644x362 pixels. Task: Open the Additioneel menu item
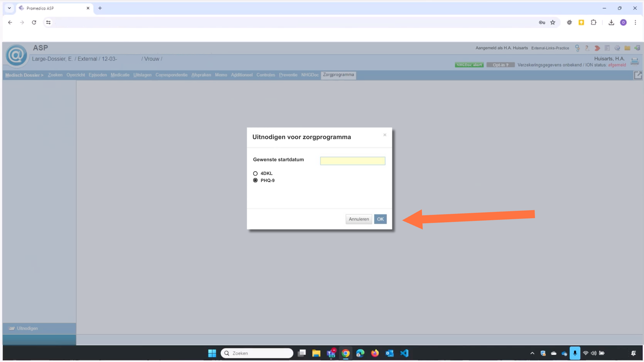click(241, 75)
